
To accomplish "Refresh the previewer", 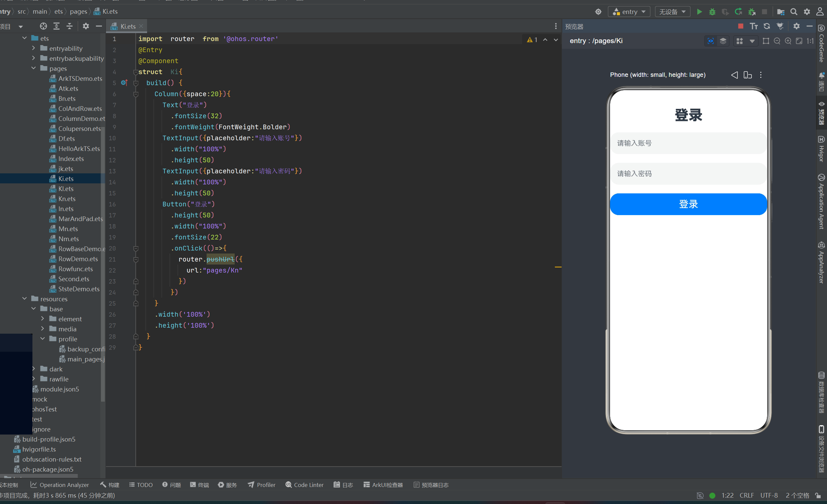I will pos(767,26).
